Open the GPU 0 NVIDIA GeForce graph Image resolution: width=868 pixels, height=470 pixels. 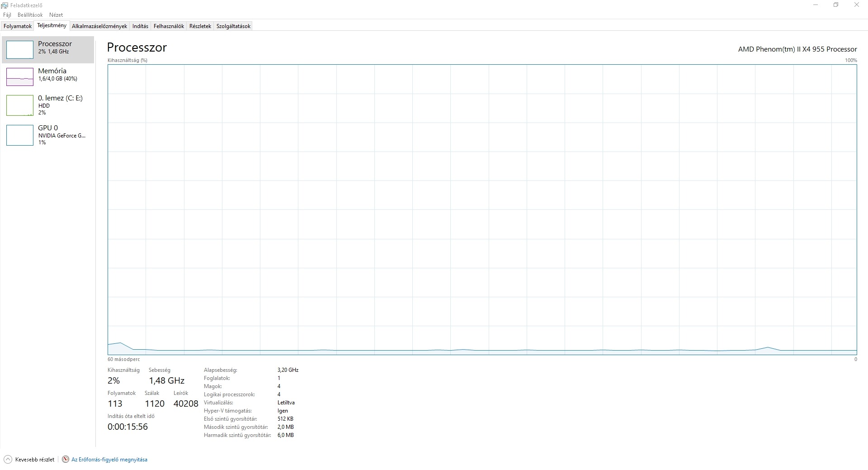[19, 135]
